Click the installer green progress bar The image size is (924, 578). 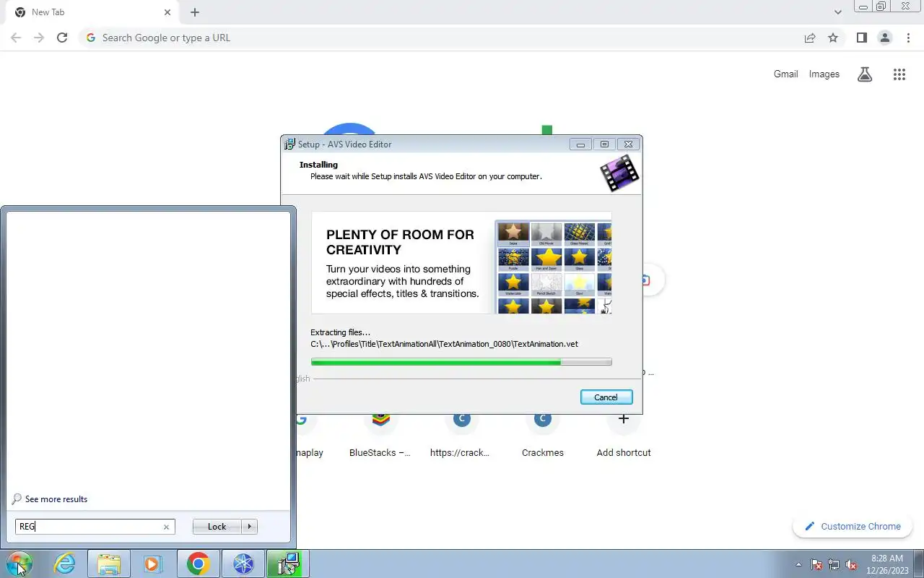461,361
